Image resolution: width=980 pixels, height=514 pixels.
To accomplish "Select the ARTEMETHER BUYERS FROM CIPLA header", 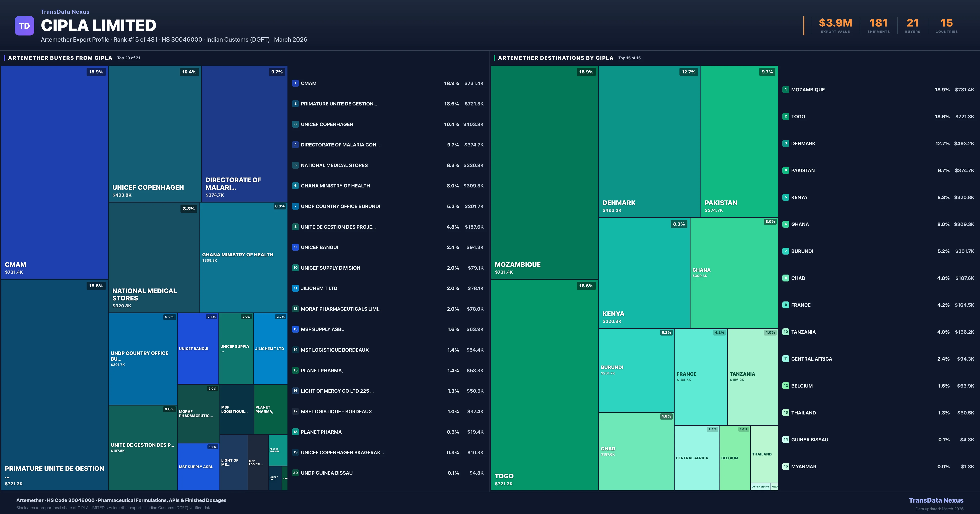I will click(60, 58).
